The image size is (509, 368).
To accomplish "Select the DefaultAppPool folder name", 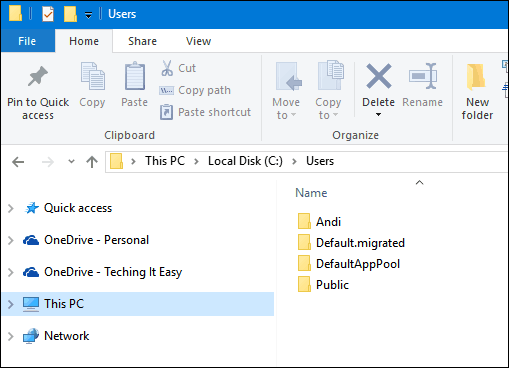I will pos(358,264).
